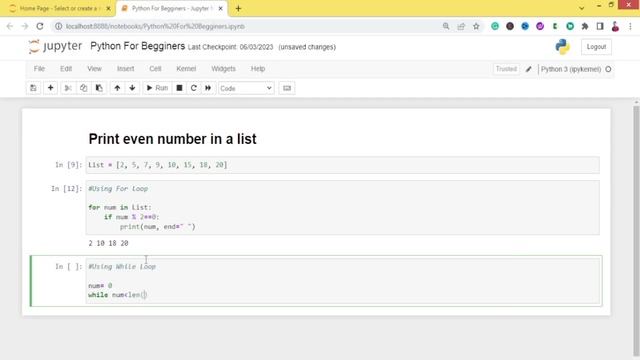The height and width of the screenshot is (360, 640).
Task: Save and checkpoint the notebook
Action: [33, 88]
